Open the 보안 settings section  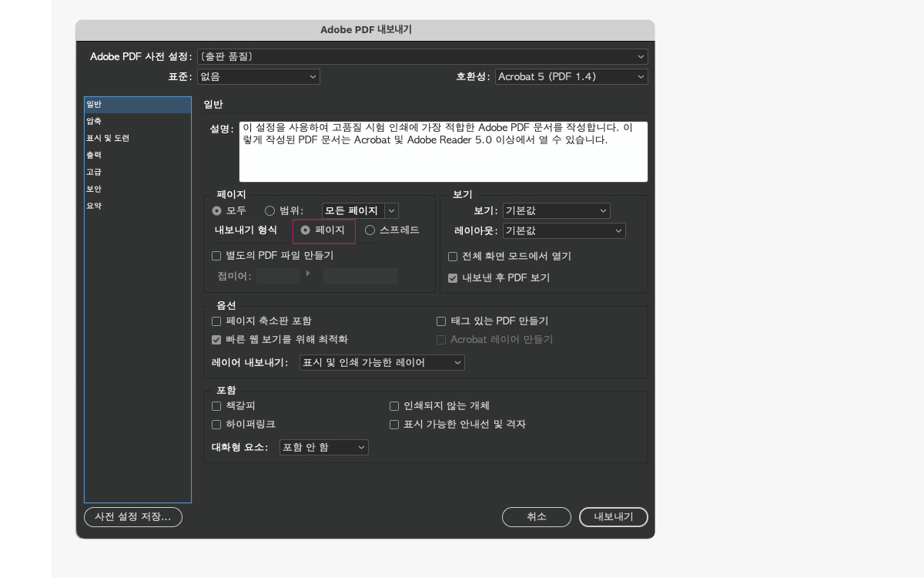tap(95, 188)
